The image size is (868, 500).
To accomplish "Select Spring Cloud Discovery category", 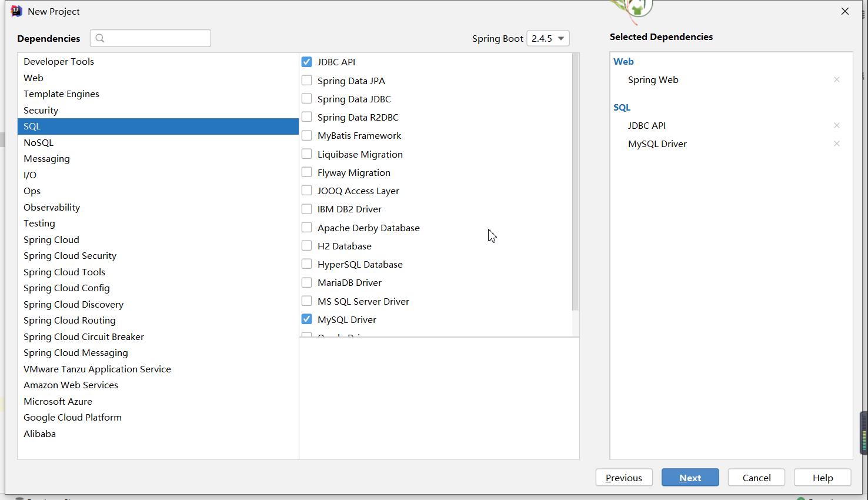I will coord(158,304).
